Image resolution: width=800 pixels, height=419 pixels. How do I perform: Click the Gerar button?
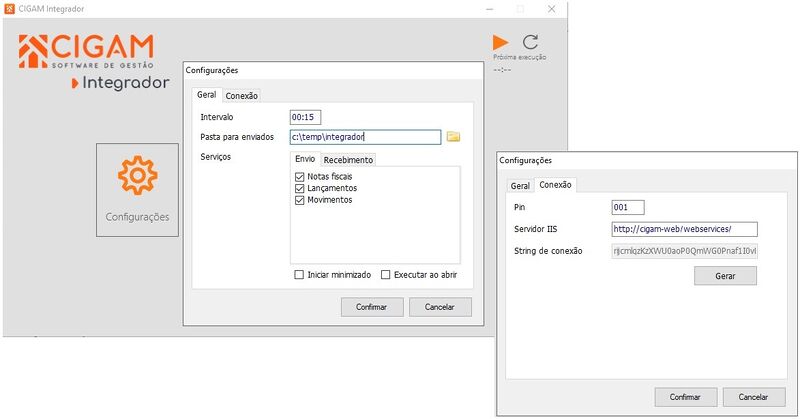point(725,276)
